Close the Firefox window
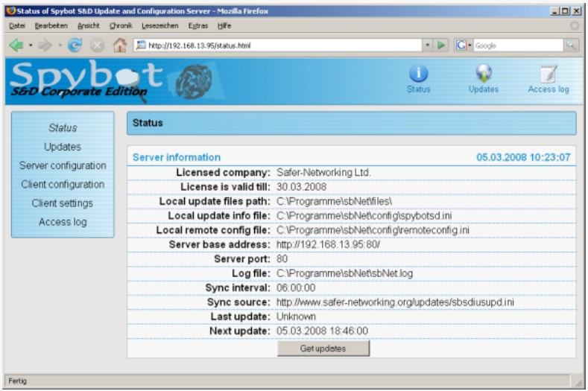Viewport: 588px width, 391px height. pyautogui.click(x=576, y=11)
